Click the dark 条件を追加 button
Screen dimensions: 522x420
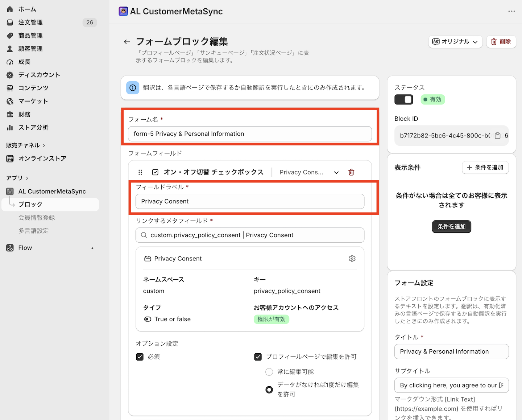452,227
